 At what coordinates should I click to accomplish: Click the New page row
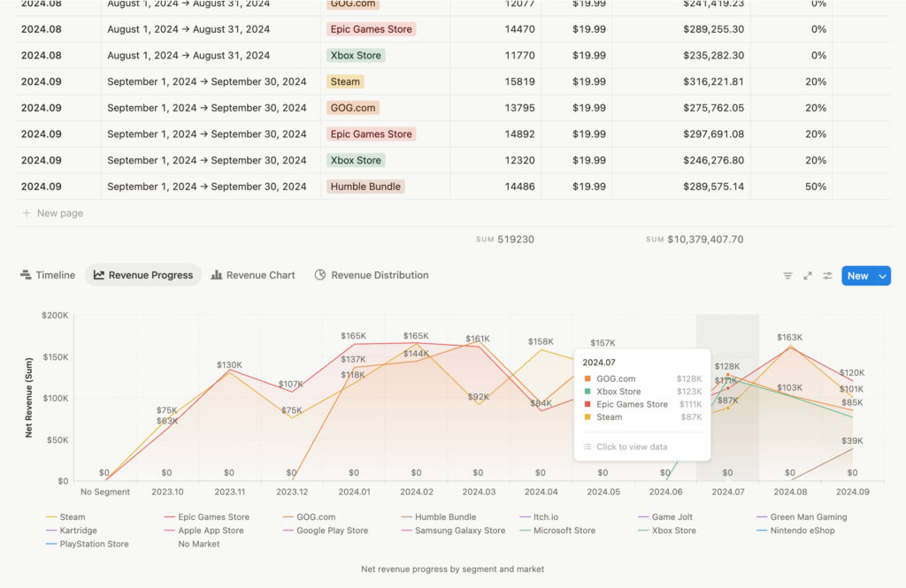pos(453,213)
